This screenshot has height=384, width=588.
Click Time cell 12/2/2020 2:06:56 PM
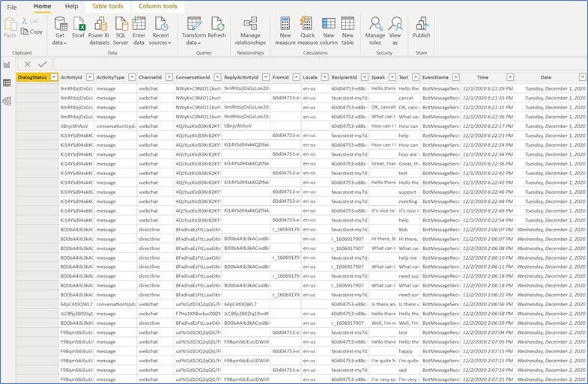(x=488, y=305)
